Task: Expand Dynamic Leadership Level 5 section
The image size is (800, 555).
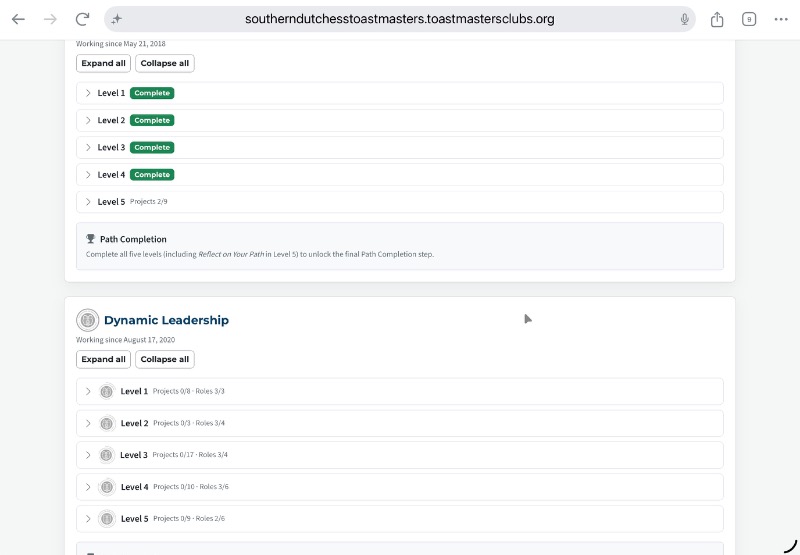Action: click(x=399, y=519)
